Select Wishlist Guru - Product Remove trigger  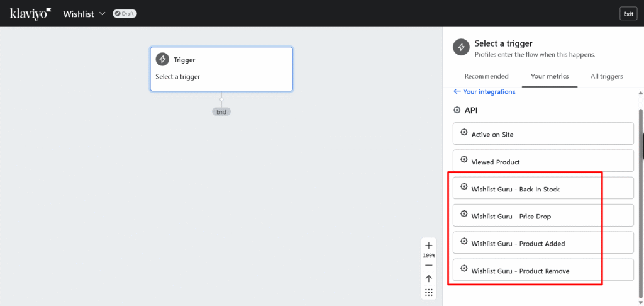pos(543,270)
